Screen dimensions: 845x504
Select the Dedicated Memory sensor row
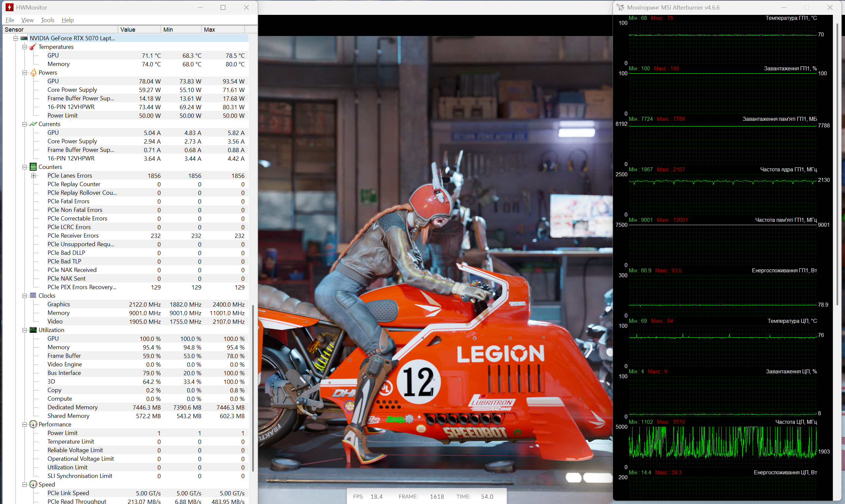pos(72,407)
